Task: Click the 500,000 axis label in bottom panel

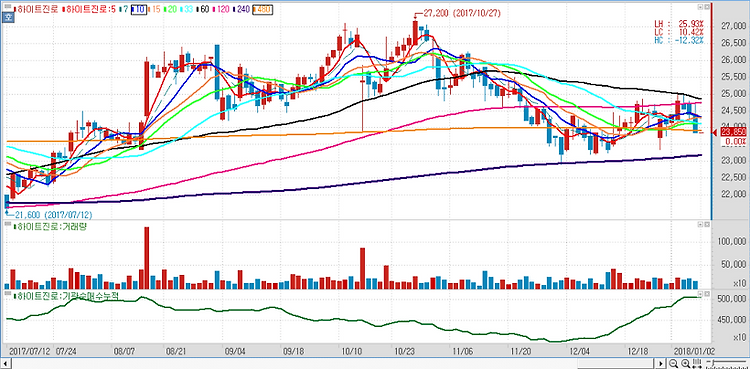Action: tap(731, 299)
